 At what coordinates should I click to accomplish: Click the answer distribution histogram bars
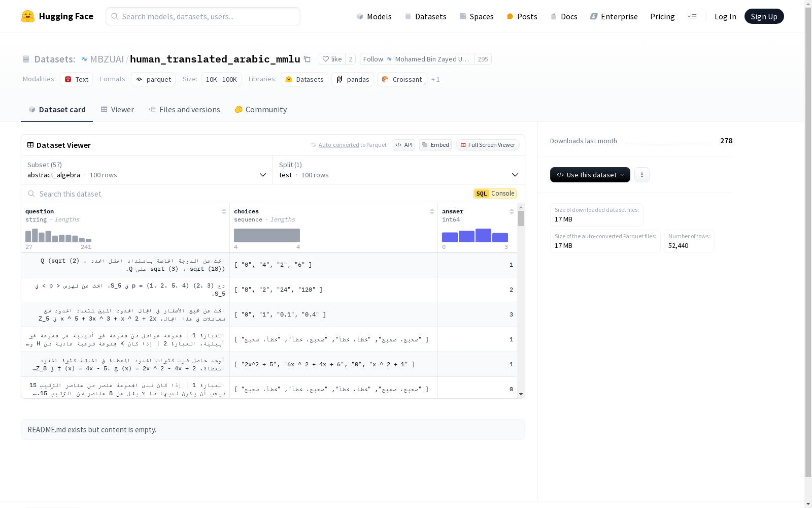coord(475,235)
